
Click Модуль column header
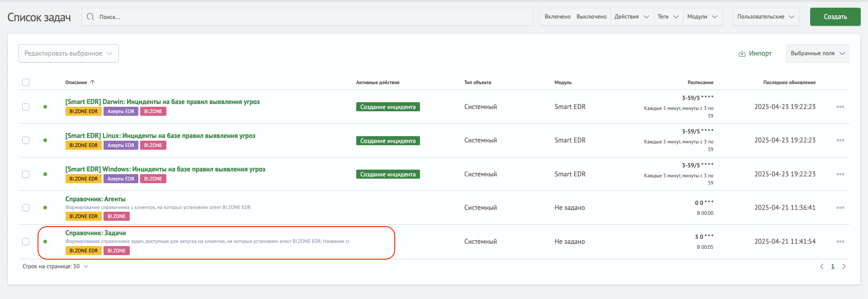[563, 82]
